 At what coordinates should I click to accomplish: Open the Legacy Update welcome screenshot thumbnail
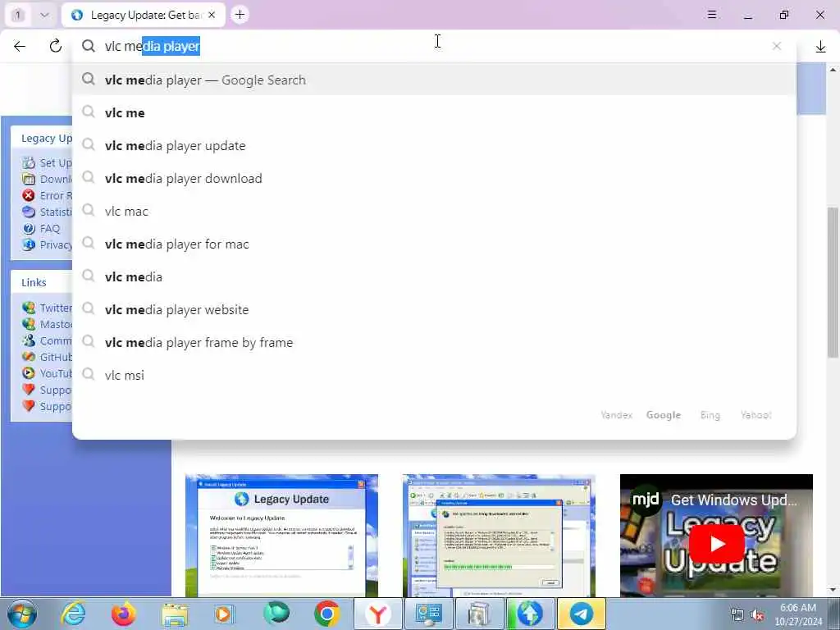click(282, 535)
